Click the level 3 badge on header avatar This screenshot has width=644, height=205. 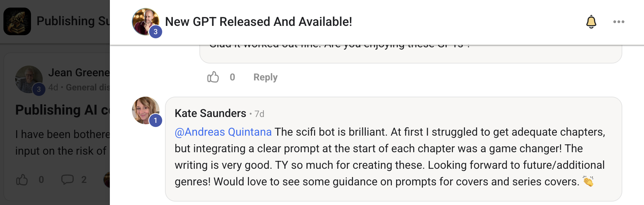(x=155, y=32)
